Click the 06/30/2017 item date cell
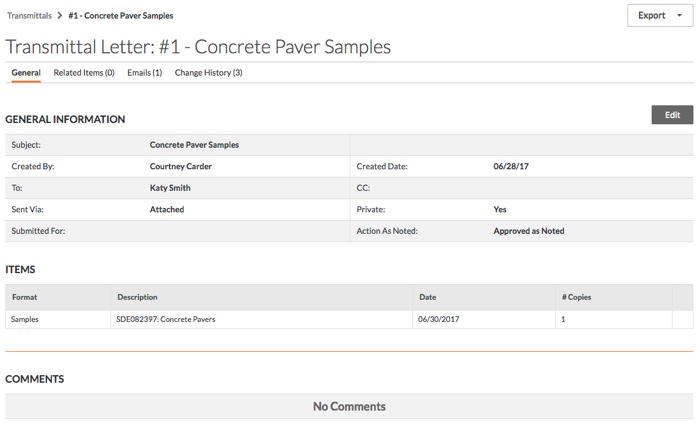Viewport: 700px width, 426px height. (440, 320)
